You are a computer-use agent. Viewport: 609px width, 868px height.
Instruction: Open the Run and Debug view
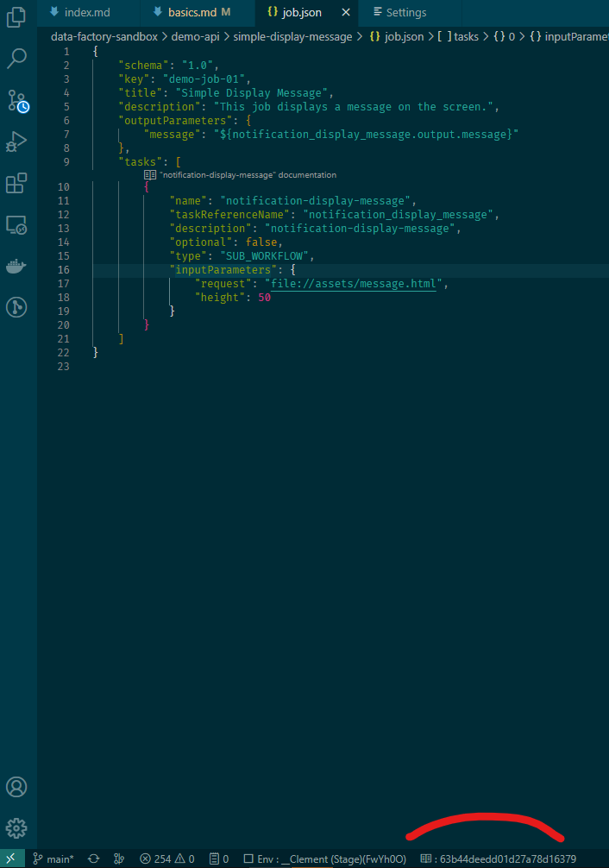click(17, 142)
